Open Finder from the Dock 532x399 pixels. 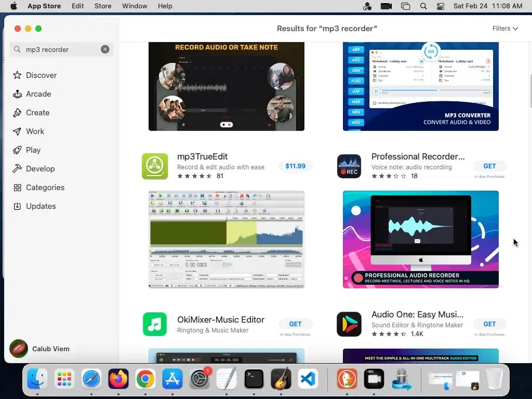(x=37, y=379)
